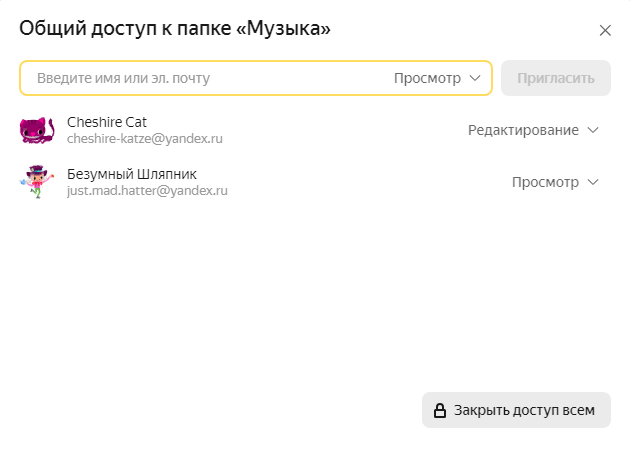Click Cheshire Cat's pink cat avatar
Viewport: 630px width, 450px height.
click(x=36, y=130)
